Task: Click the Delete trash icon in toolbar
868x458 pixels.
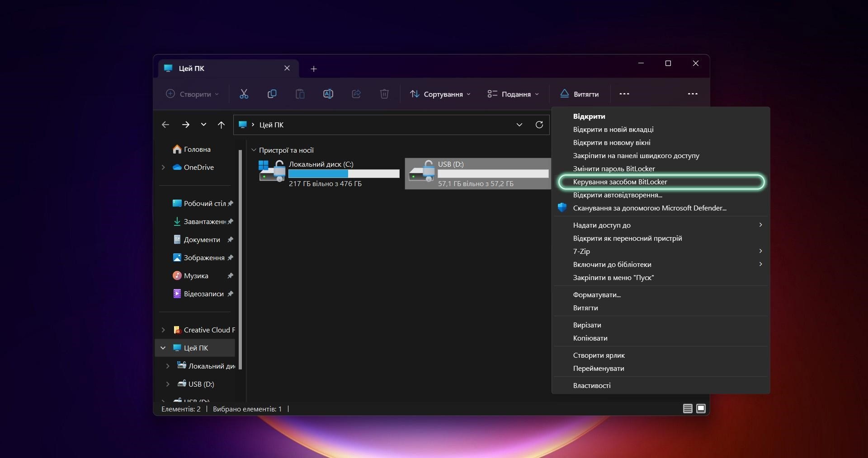Action: click(384, 94)
